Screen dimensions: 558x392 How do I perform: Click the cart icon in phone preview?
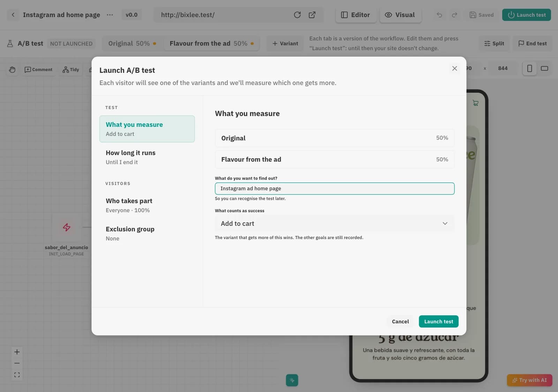pos(475,103)
